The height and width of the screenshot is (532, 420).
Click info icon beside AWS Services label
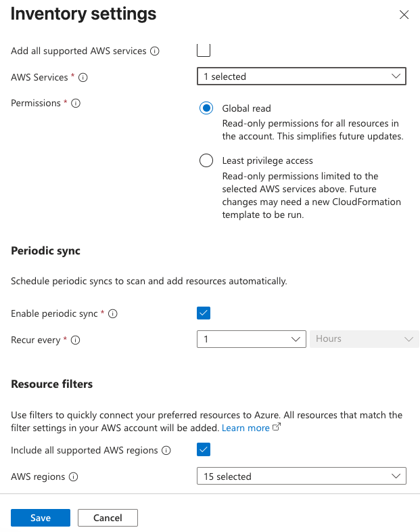pyautogui.click(x=83, y=78)
